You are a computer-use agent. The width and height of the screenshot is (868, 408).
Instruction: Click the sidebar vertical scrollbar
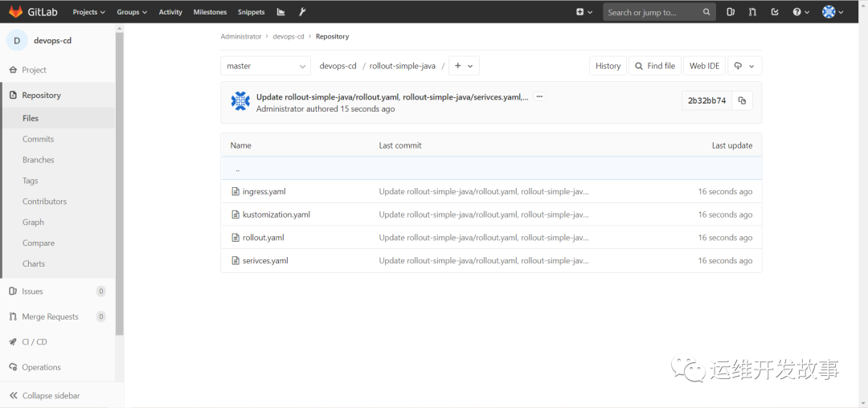(x=120, y=183)
